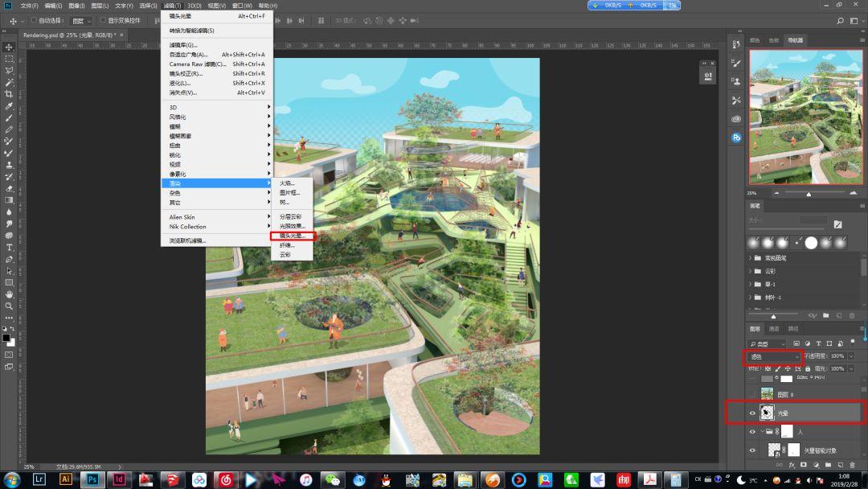Screen dimensions: 868x489
Task: Select the Lasso tool
Action: pos(9,71)
